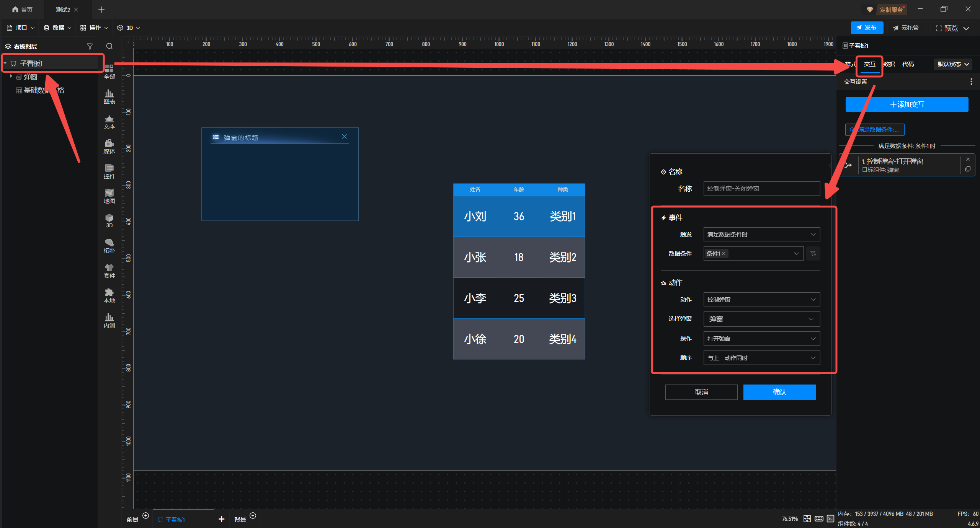Open the 图表 chart components category
The width and height of the screenshot is (980, 528).
[109, 96]
